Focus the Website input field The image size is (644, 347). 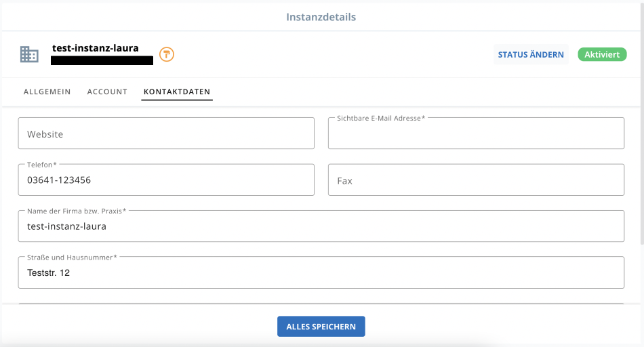(166, 134)
